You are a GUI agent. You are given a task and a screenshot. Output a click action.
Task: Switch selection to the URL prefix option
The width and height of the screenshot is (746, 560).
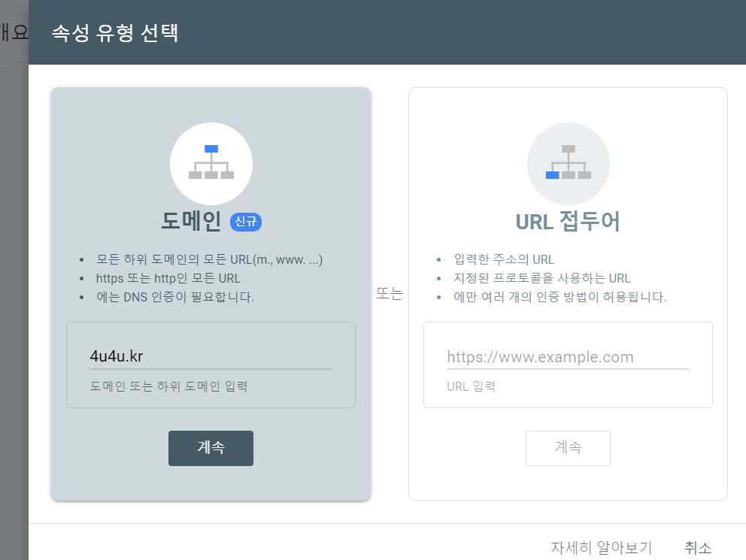pos(568,293)
